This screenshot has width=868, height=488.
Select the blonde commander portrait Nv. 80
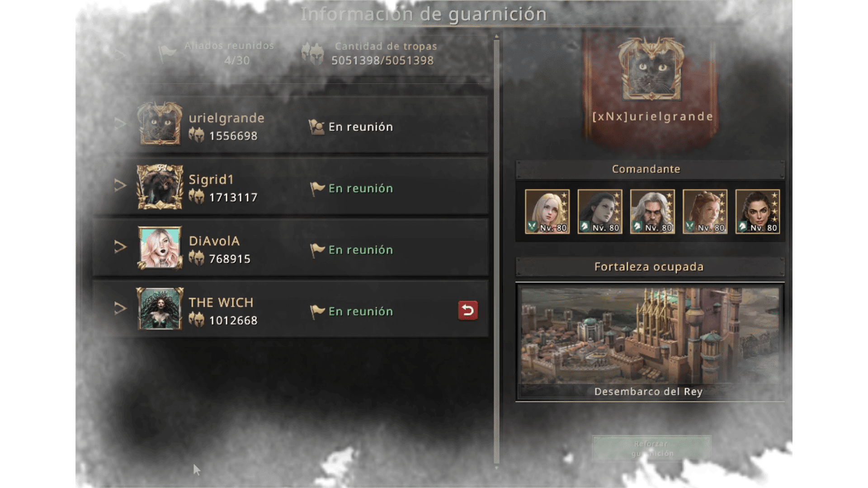click(x=547, y=211)
